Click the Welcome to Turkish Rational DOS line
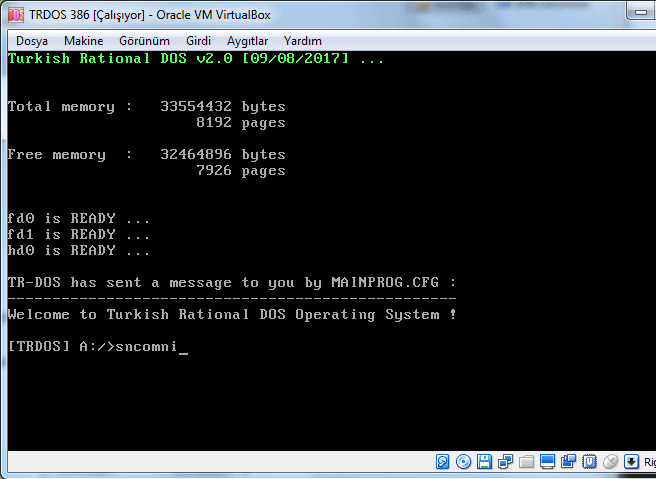Viewport: 656px width, 479px height. 232,315
